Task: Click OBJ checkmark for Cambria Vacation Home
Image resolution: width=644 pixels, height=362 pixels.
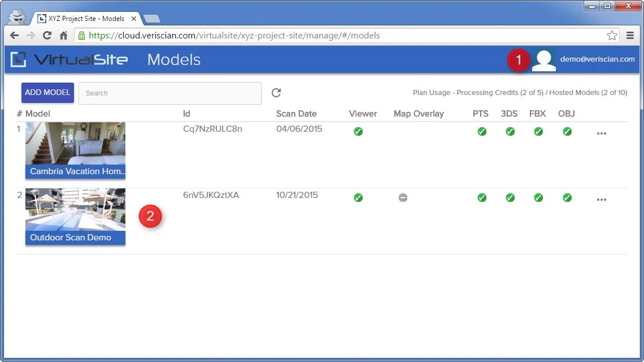Action: (x=567, y=132)
